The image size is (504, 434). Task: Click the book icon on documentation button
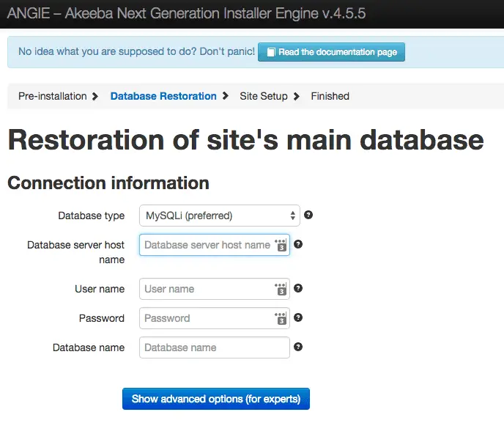coord(271,52)
